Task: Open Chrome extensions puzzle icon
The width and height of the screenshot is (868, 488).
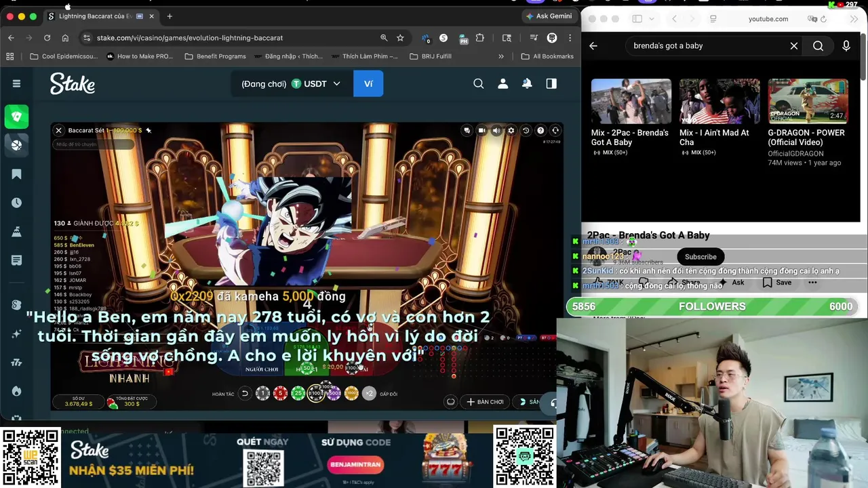Action: pos(480,38)
